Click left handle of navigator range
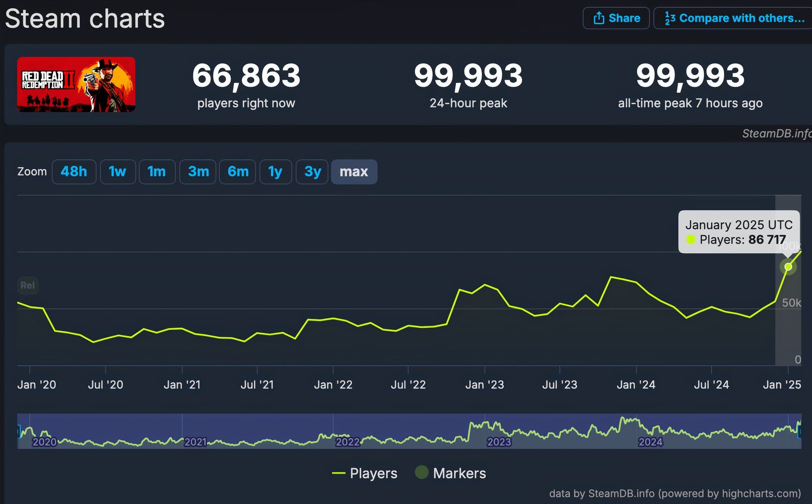The width and height of the screenshot is (812, 504). (x=19, y=431)
